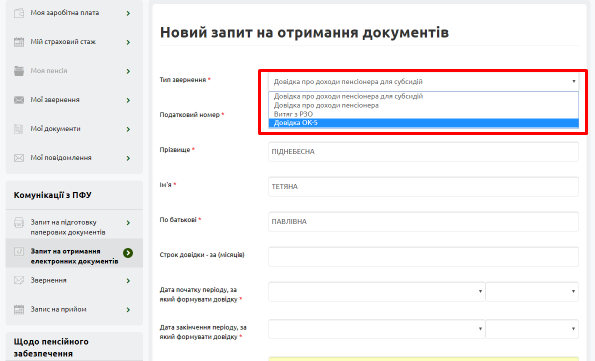
Task: Select option Витяг з РЗО
Action: (423, 114)
